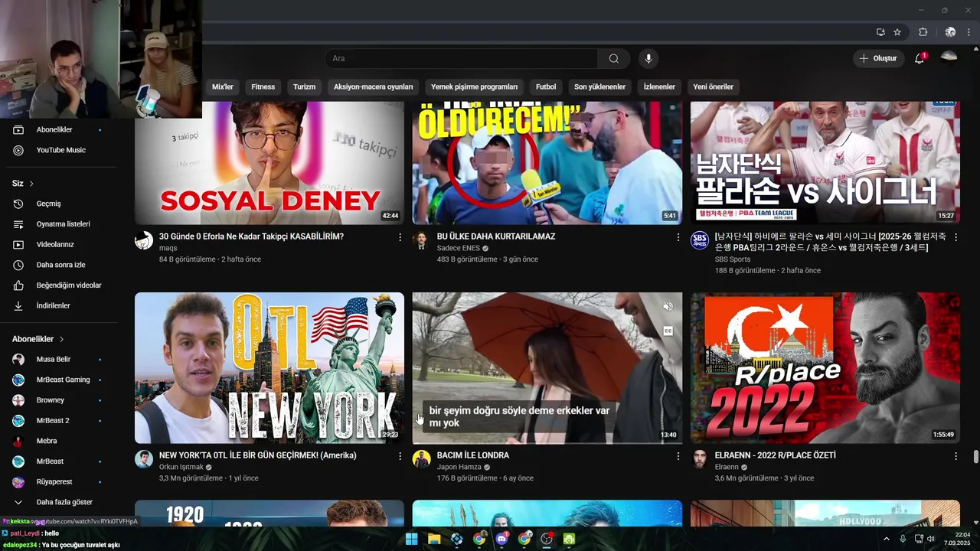Open Browney subscription channel
Image resolution: width=980 pixels, height=551 pixels.
(x=57, y=400)
